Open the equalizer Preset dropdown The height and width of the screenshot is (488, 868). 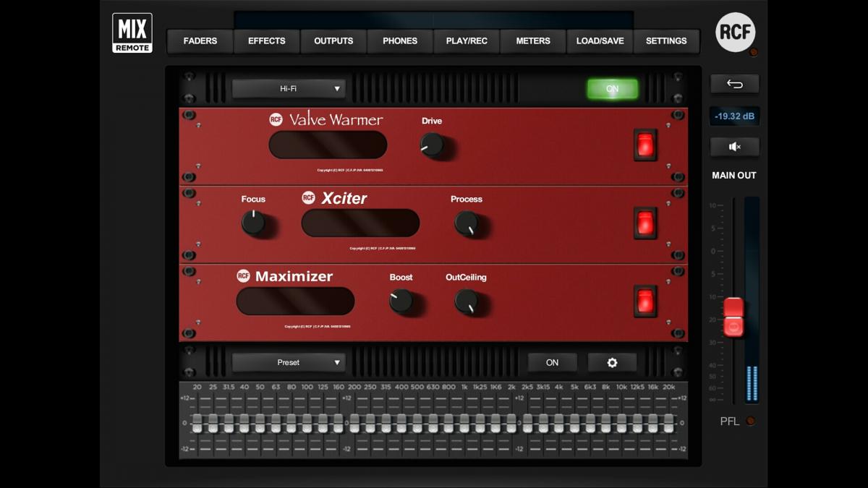(x=289, y=362)
